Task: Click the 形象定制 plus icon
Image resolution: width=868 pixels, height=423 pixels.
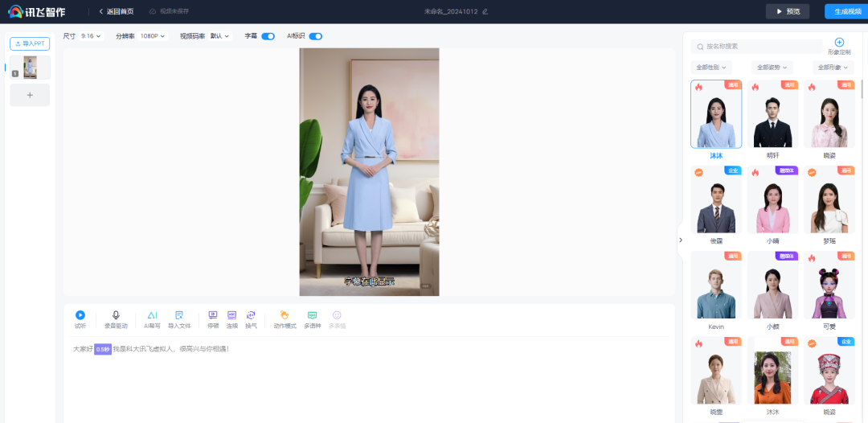Action: coord(839,42)
